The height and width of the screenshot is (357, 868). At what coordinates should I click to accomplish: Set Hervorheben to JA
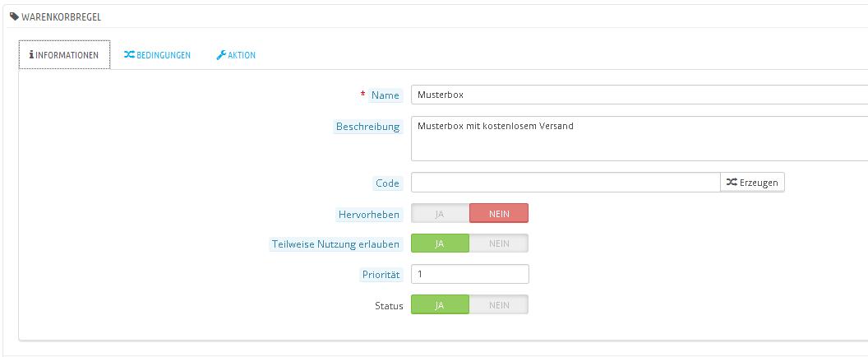click(440, 214)
